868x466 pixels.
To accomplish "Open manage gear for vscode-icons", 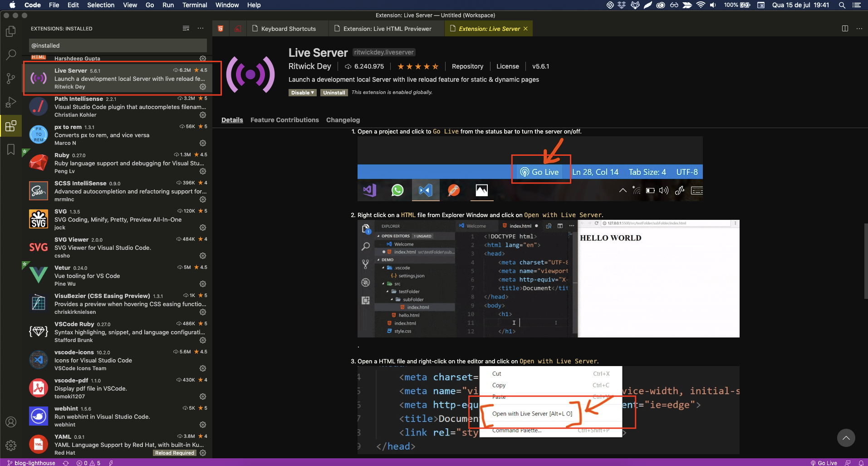I will [203, 368].
